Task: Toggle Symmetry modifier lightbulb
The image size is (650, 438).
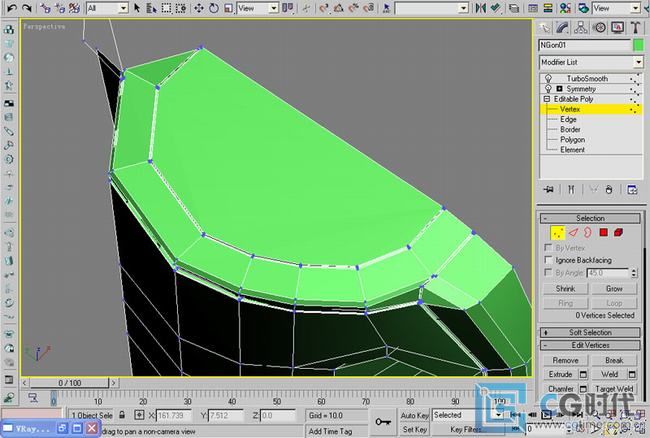Action: (x=548, y=89)
